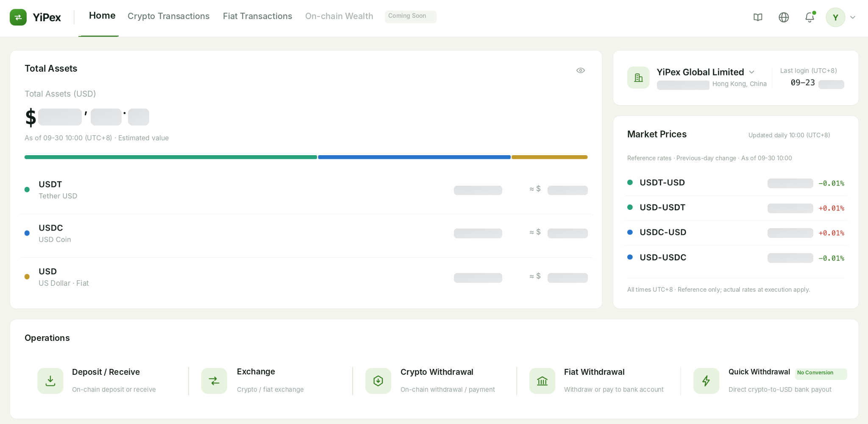The width and height of the screenshot is (868, 424).
Task: Click the Y user avatar
Action: point(835,17)
